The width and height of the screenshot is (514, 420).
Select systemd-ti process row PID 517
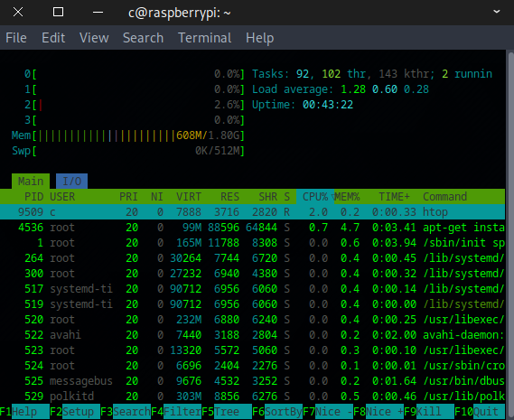pos(252,289)
